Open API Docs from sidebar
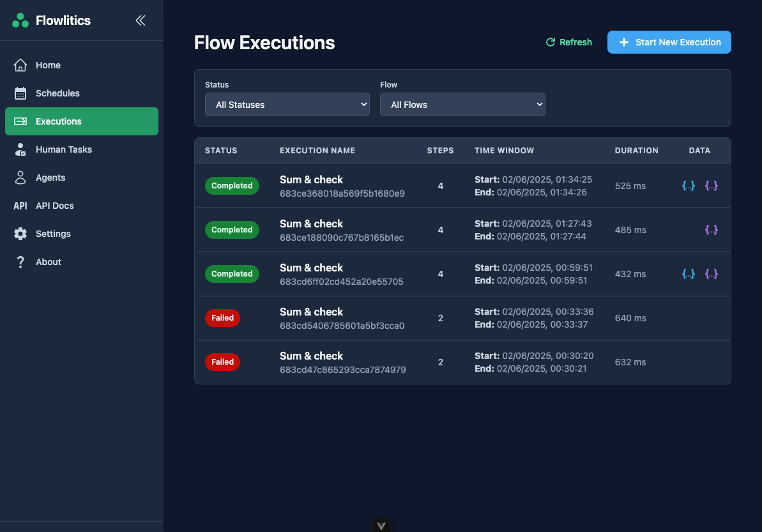The width and height of the screenshot is (762, 532). point(82,206)
